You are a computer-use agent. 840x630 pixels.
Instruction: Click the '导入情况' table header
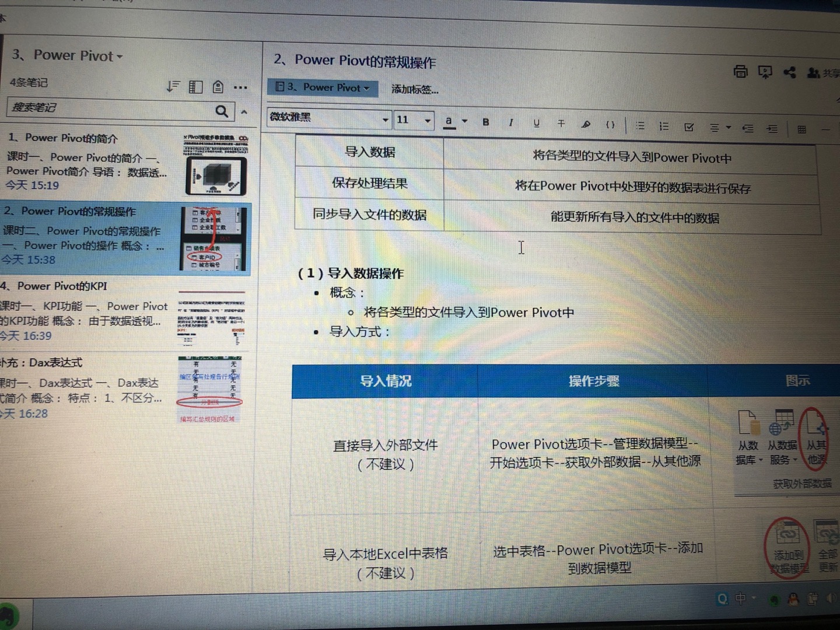point(386,381)
